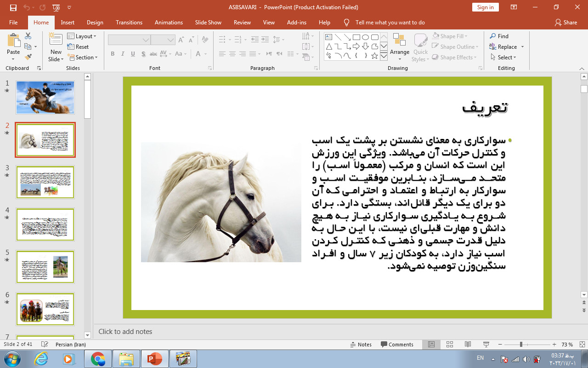
Task: Click the Cut scissors icon
Action: 28,36
